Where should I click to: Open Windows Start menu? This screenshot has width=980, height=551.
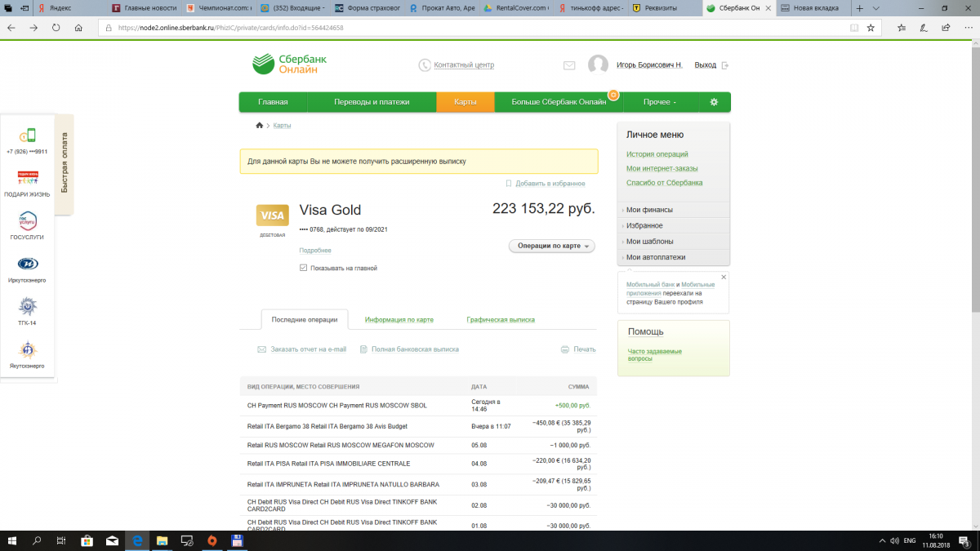tap(12, 540)
